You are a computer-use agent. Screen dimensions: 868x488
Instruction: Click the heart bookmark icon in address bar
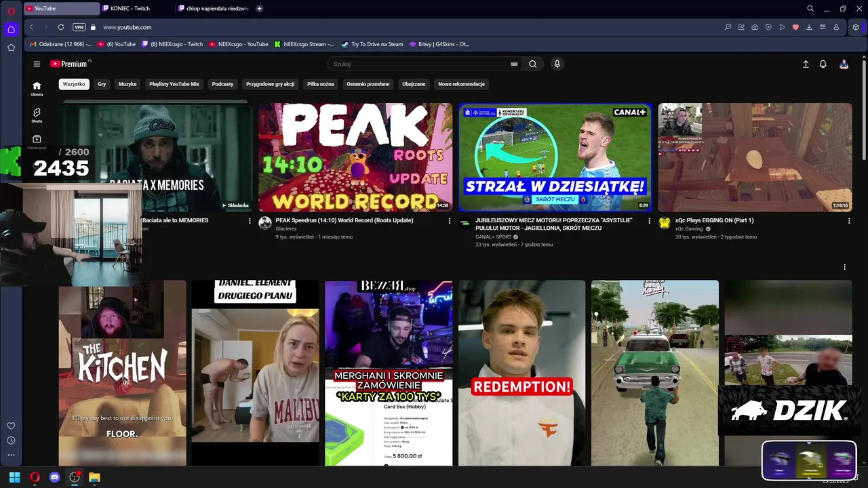point(795,27)
